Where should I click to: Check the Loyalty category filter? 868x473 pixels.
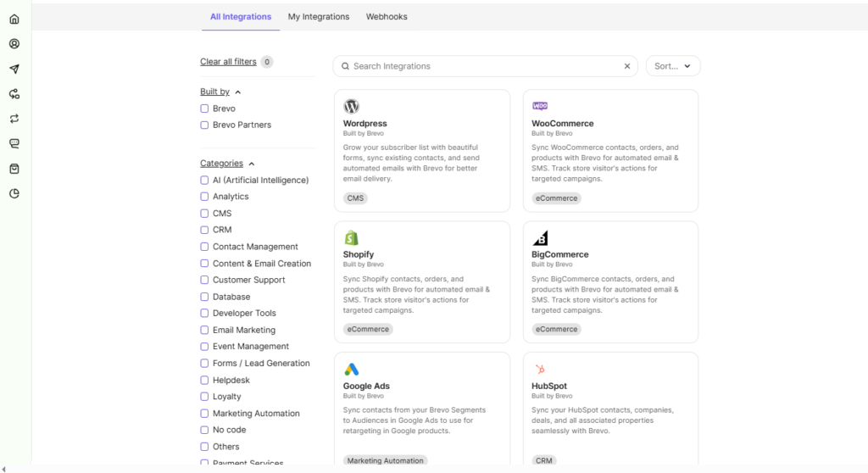pos(204,397)
